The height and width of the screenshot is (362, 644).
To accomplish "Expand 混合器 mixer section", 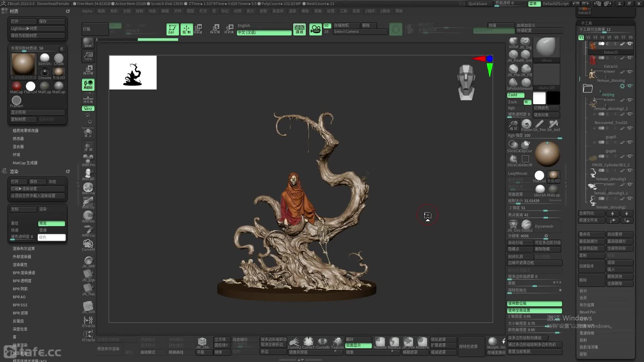I will click(x=18, y=146).
